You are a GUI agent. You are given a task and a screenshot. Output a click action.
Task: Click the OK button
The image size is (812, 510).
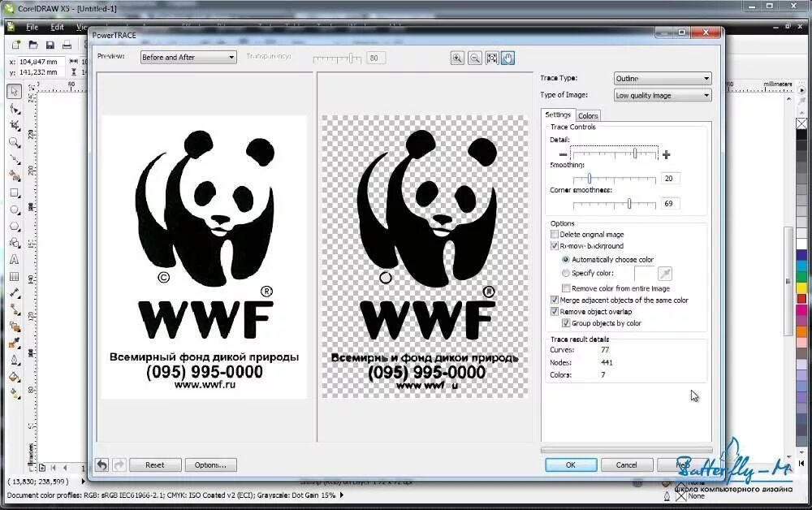pyautogui.click(x=571, y=465)
